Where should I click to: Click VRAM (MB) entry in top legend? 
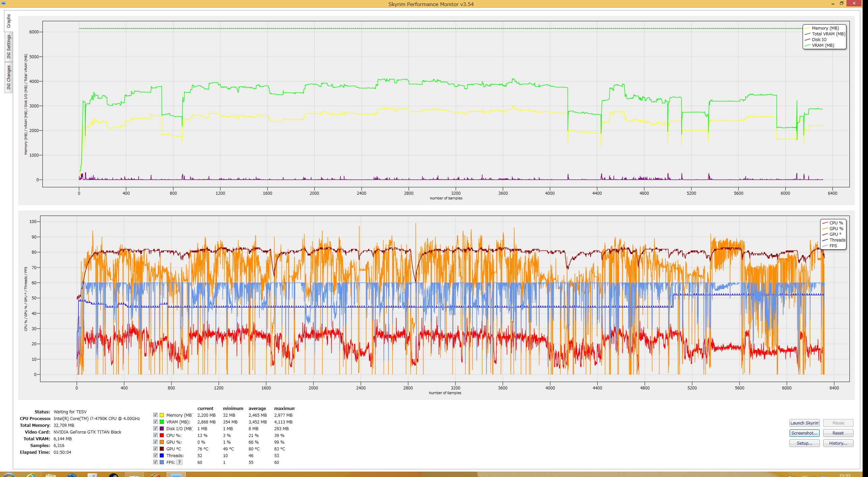(x=823, y=45)
